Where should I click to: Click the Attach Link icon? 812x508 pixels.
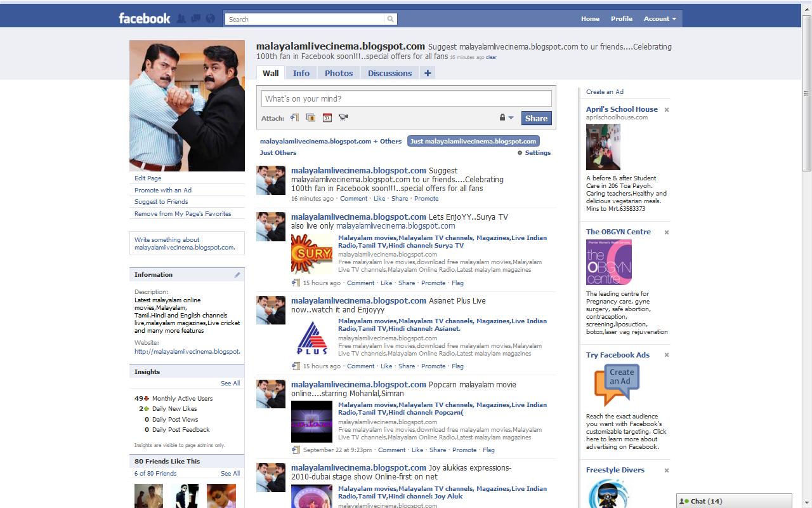[x=294, y=117]
